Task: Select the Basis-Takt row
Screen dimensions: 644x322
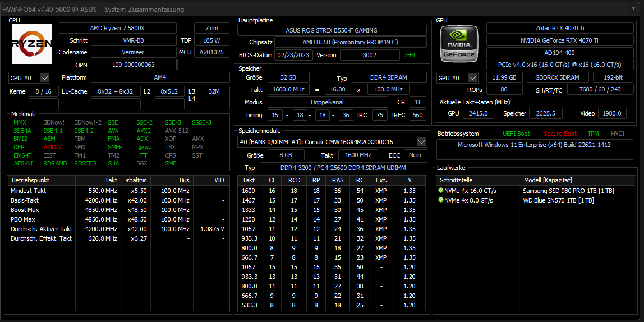Action: tap(118, 200)
